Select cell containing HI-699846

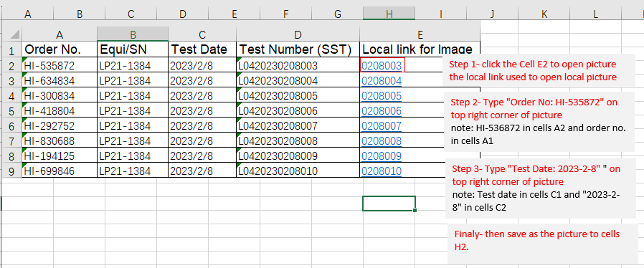59,171
